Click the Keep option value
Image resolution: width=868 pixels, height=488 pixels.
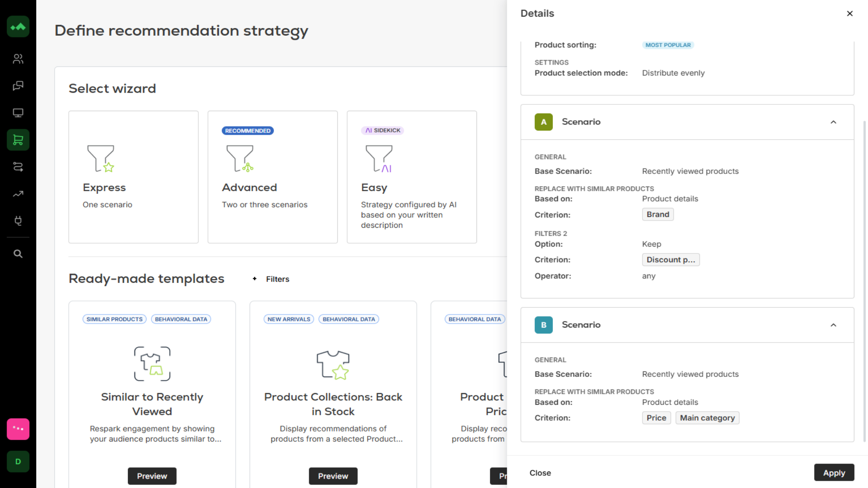[x=651, y=244]
